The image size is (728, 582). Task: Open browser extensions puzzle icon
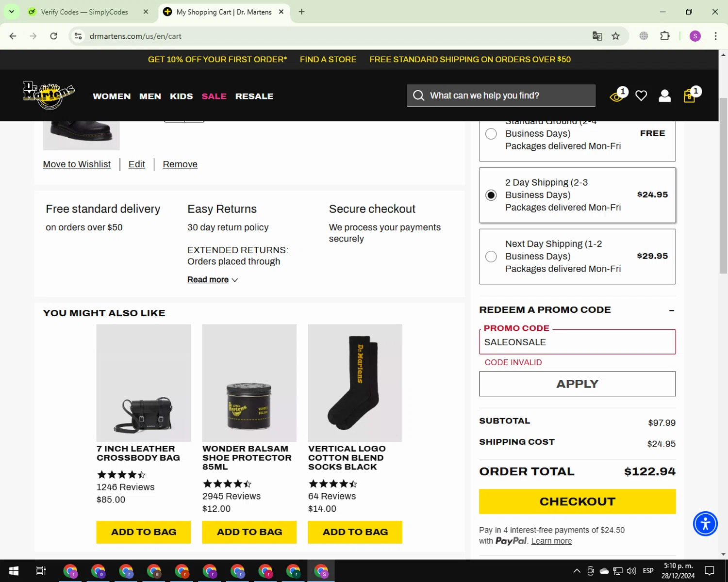[665, 36]
